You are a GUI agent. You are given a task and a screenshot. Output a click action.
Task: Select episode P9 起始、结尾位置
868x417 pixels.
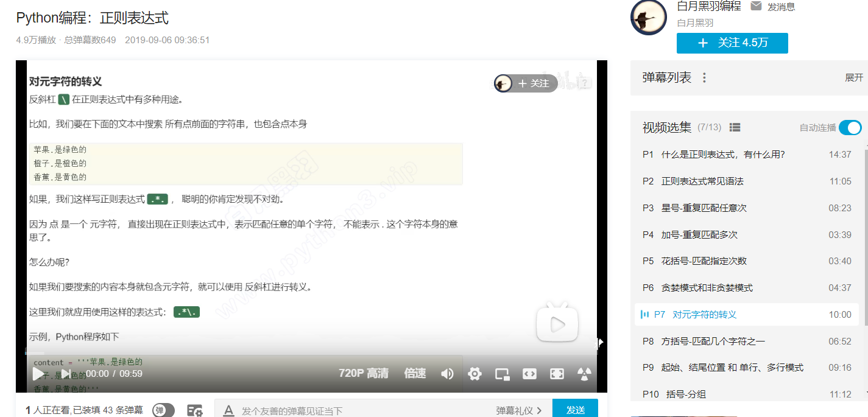pyautogui.click(x=747, y=368)
